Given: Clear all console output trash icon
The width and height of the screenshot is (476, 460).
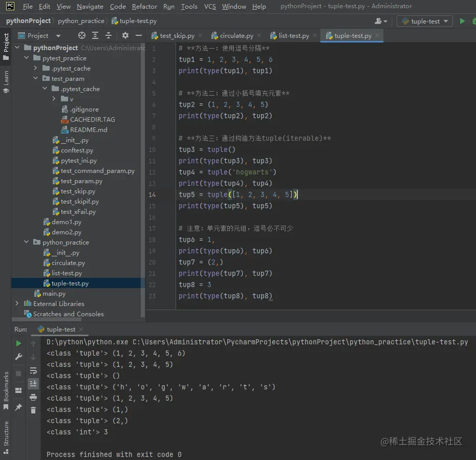Looking at the screenshot, I should (33, 410).
